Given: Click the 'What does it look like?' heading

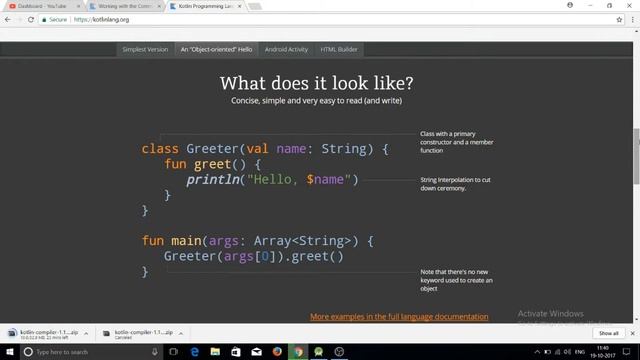Looking at the screenshot, I should (x=317, y=84).
